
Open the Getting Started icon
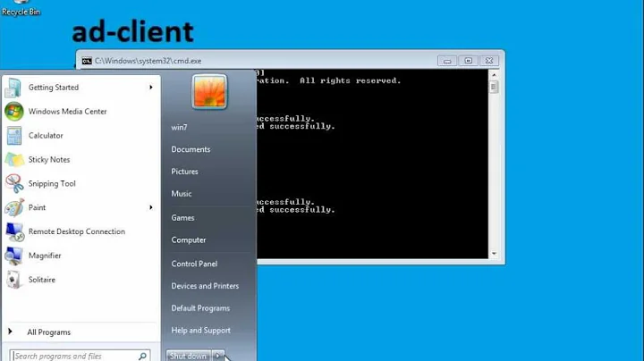pyautogui.click(x=13, y=88)
